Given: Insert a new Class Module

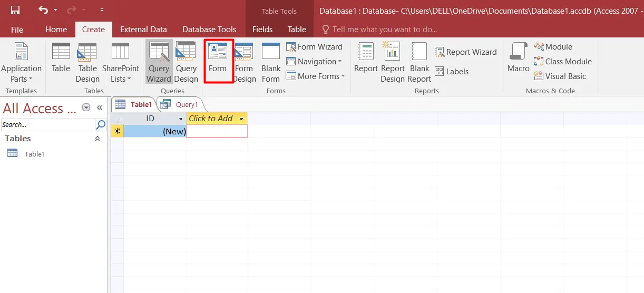Looking at the screenshot, I should tap(563, 62).
